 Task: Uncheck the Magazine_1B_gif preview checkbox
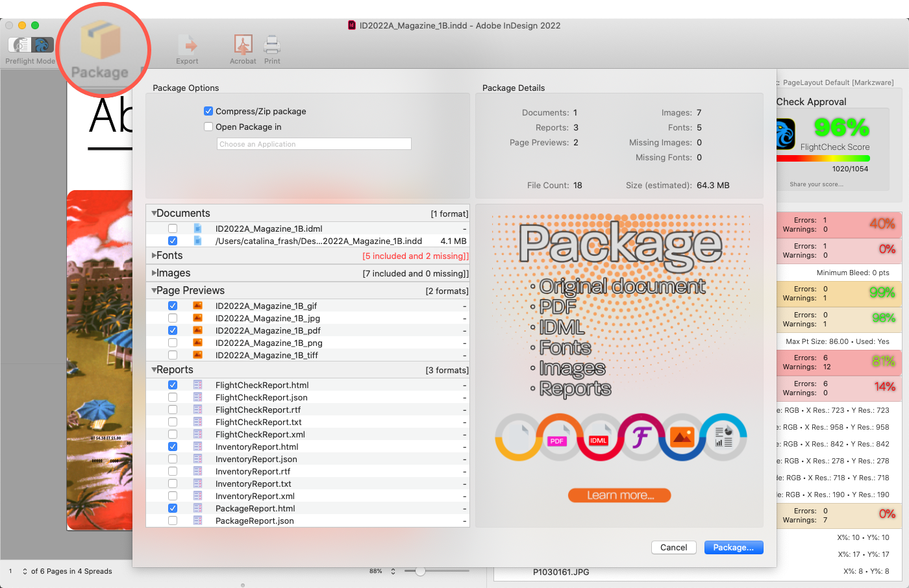[x=173, y=306]
